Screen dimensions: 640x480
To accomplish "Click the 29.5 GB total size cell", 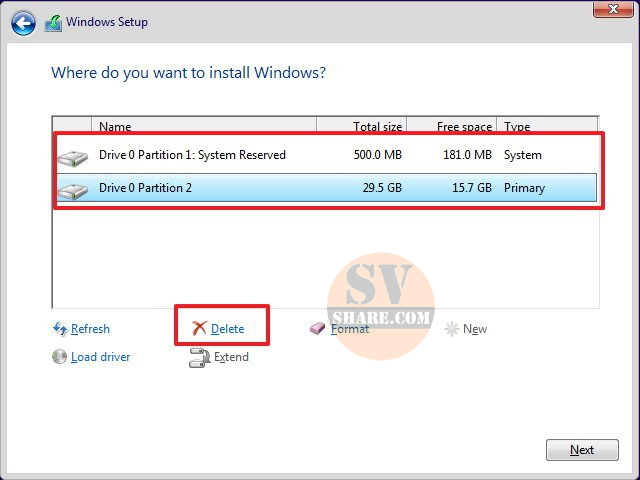I will 382,188.
